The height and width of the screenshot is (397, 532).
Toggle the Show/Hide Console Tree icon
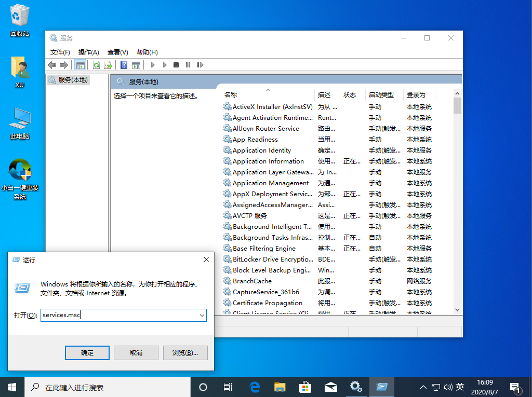[80, 65]
